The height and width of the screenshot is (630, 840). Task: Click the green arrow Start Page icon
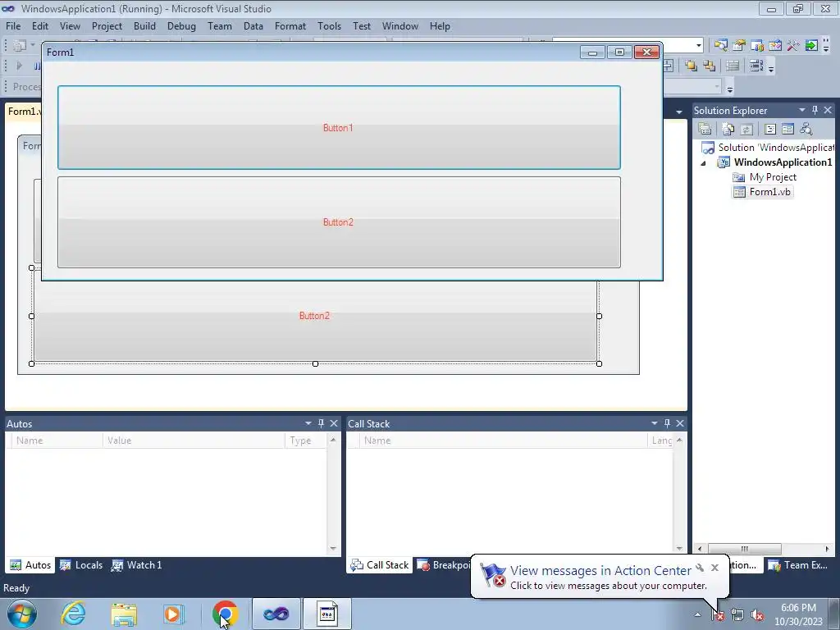(811, 46)
